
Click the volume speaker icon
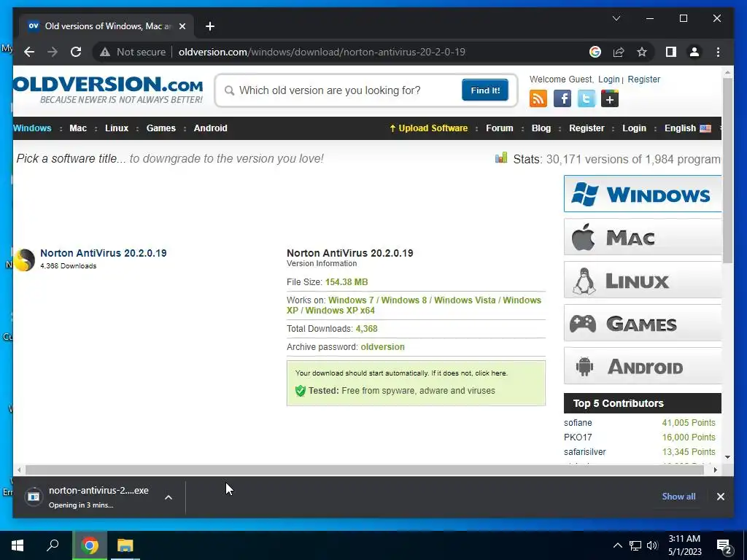pos(652,545)
